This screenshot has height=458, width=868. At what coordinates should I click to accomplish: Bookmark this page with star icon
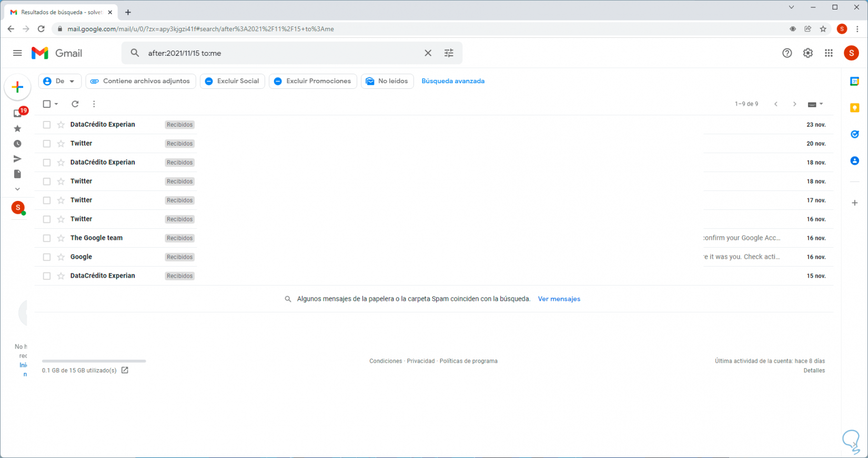823,29
